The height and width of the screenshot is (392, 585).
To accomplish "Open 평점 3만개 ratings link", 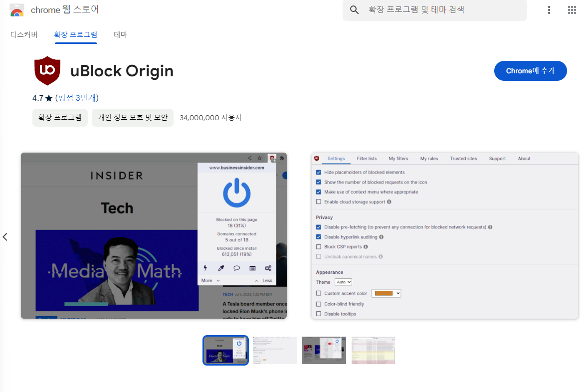I will (x=77, y=98).
